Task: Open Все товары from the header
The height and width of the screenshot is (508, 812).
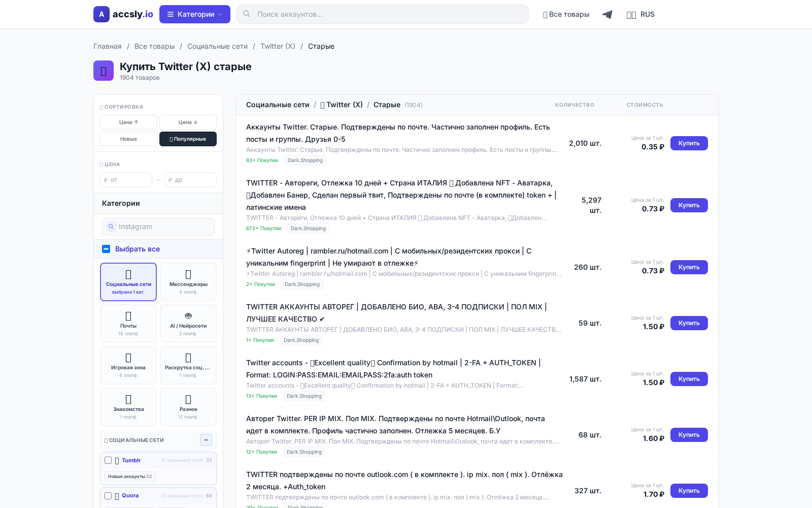Action: [566, 14]
